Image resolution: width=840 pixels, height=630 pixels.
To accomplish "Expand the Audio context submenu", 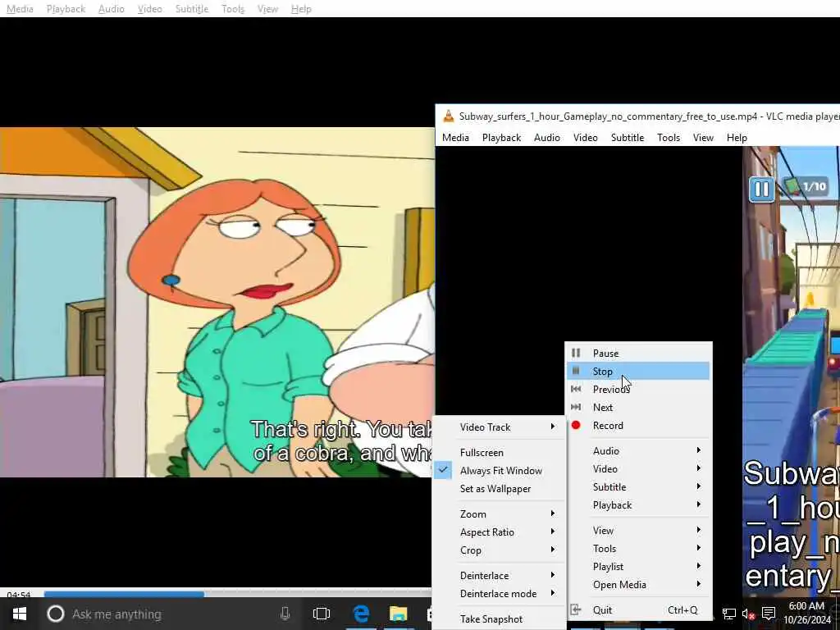I will (638, 450).
